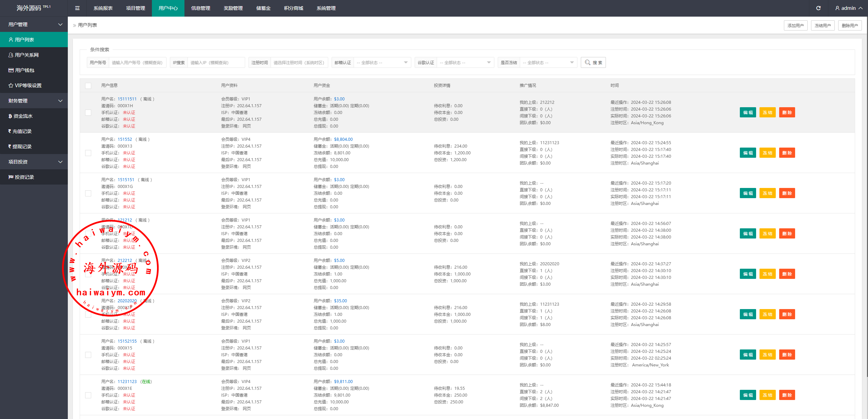Switch to the Project Management top tab
The image size is (868, 419).
136,8
